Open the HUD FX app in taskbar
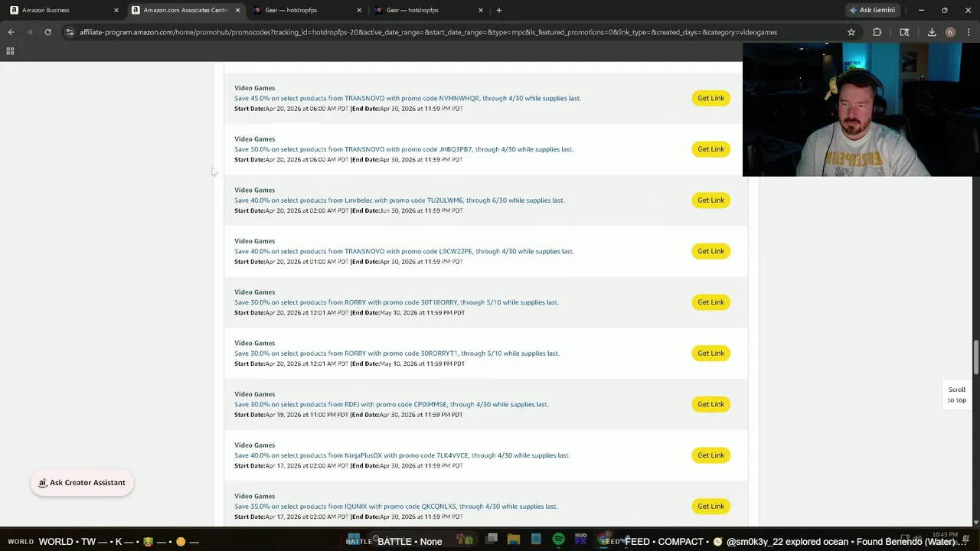This screenshot has width=980, height=551. point(581,540)
